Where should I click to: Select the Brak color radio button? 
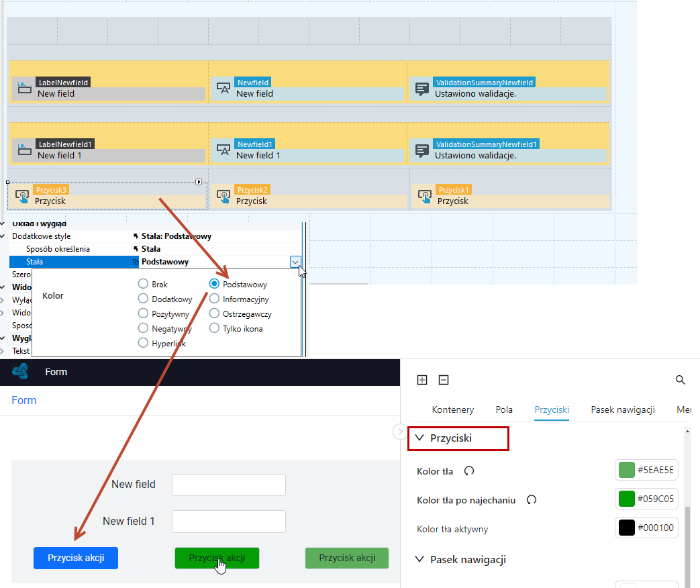143,284
